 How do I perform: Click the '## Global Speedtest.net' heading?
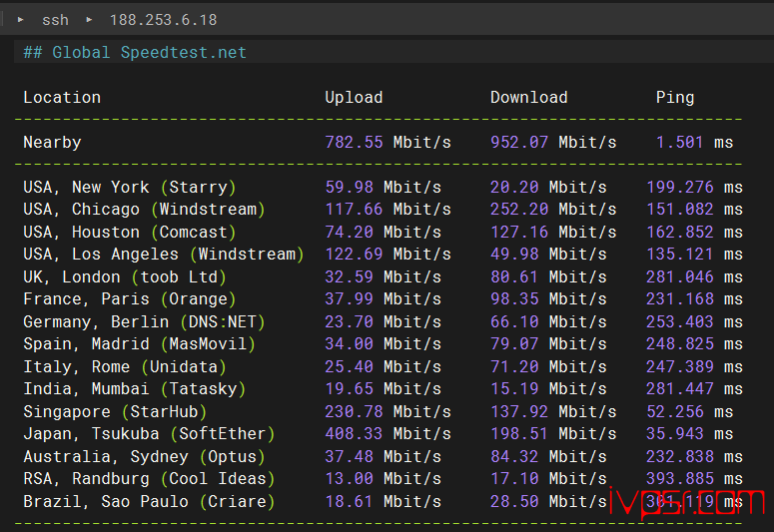(135, 52)
